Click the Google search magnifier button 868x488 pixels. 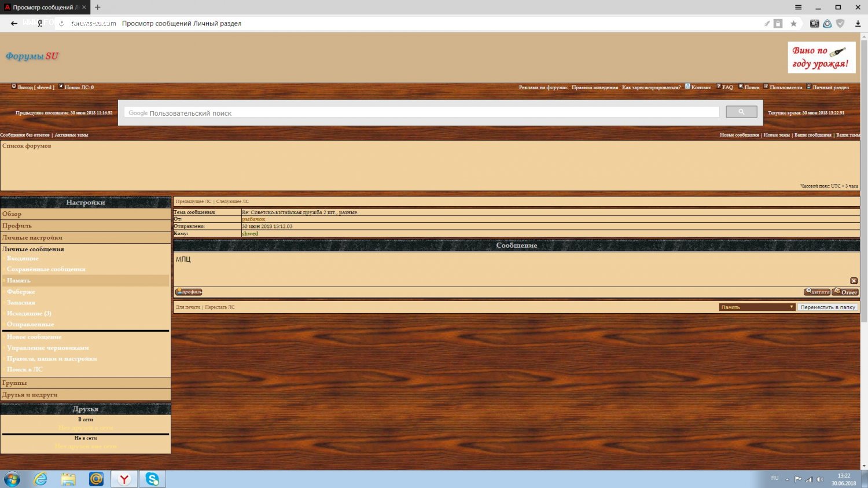pos(741,112)
